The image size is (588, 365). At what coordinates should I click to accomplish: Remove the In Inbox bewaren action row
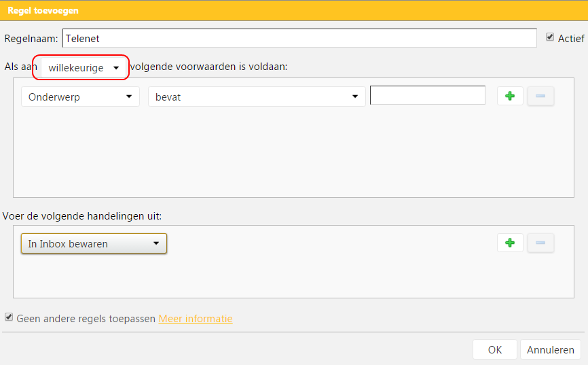coord(540,243)
